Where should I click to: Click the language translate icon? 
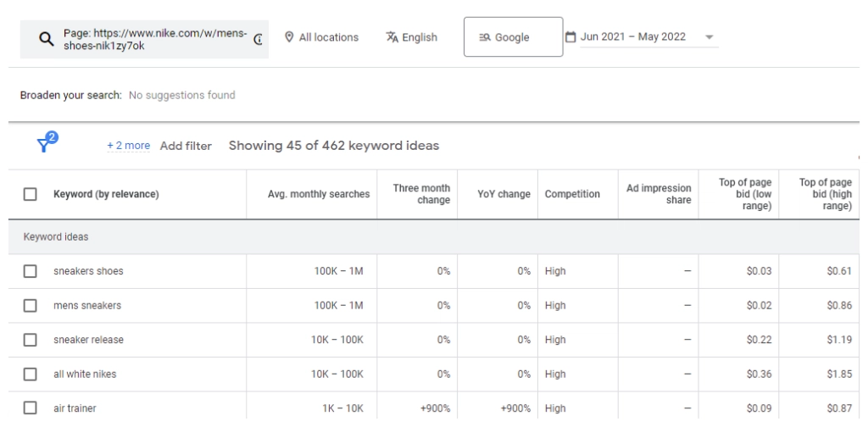coord(392,37)
